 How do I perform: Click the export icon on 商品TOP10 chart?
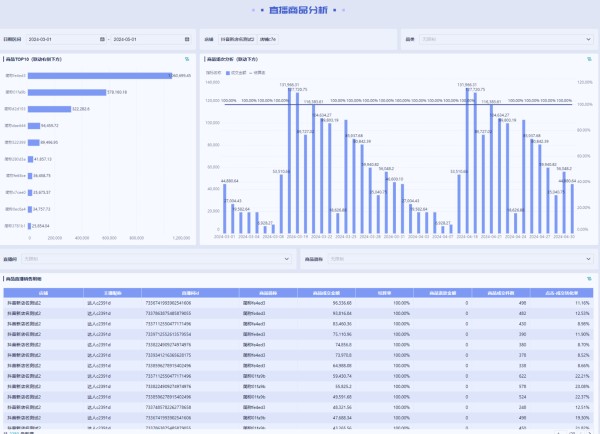(187, 59)
